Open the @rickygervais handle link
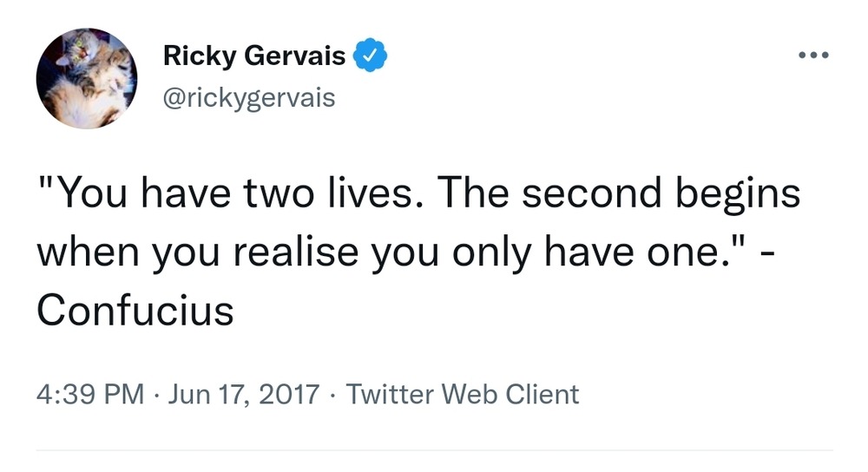Image resolution: width=868 pixels, height=472 pixels. [x=249, y=98]
